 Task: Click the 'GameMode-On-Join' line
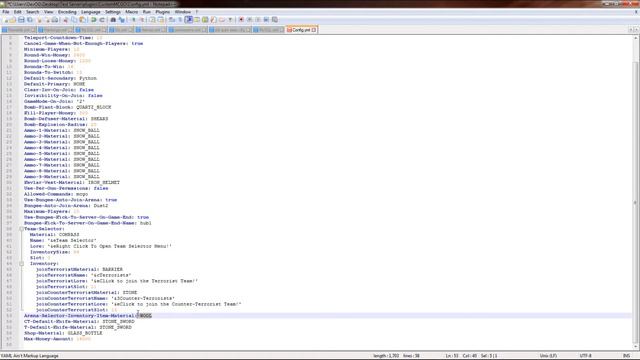pos(54,101)
